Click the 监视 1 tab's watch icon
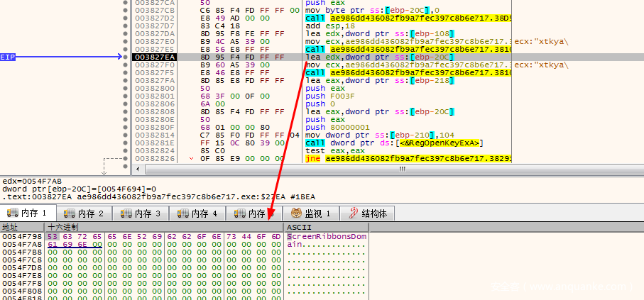 click(295, 213)
